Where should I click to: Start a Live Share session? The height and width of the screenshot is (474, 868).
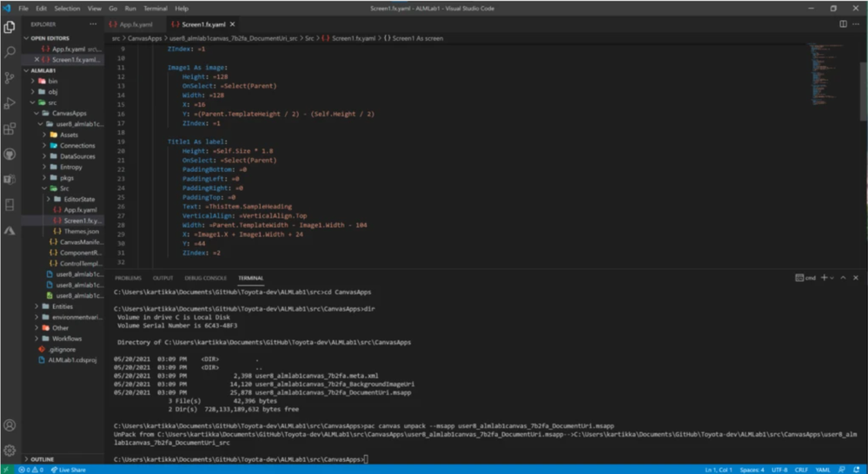click(68, 470)
